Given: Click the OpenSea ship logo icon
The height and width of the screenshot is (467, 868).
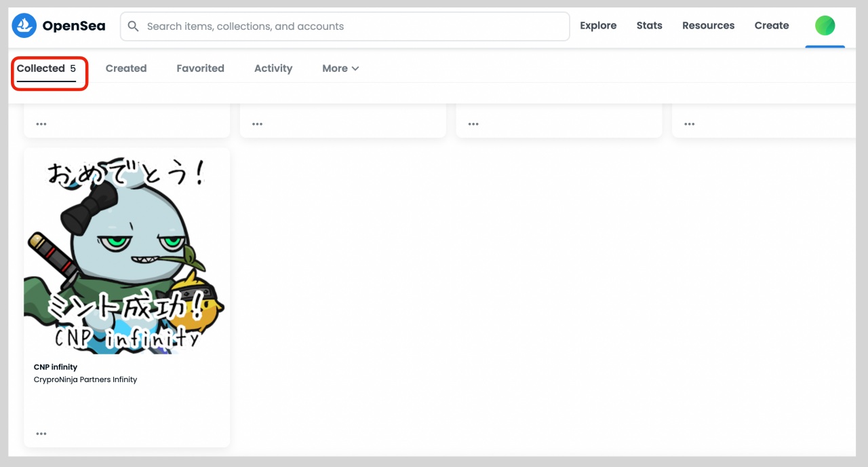Looking at the screenshot, I should (x=24, y=26).
